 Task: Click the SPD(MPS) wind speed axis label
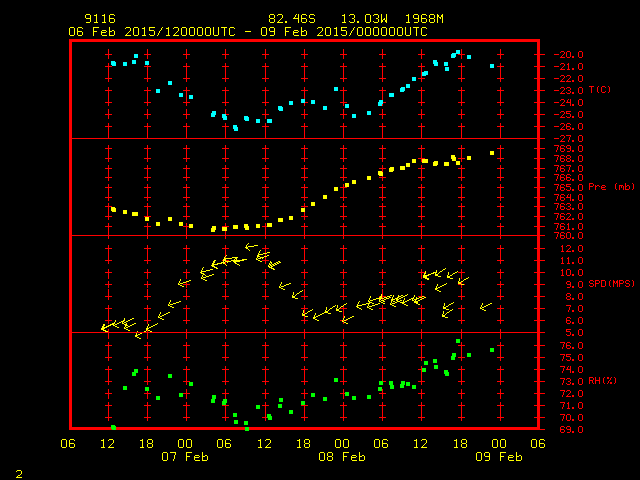611,283
